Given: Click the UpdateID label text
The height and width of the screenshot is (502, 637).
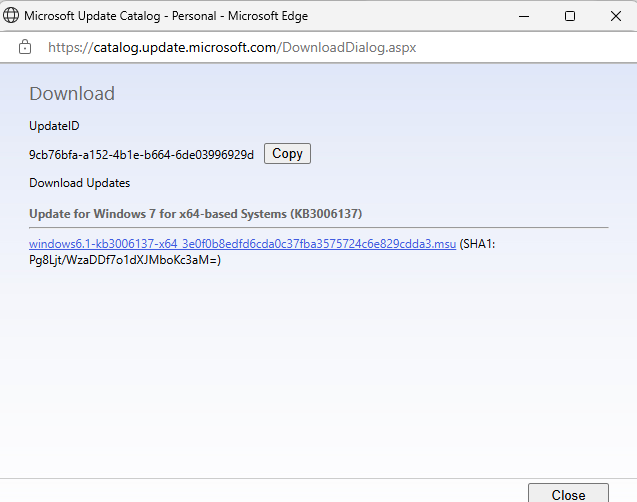Looking at the screenshot, I should tap(54, 126).
